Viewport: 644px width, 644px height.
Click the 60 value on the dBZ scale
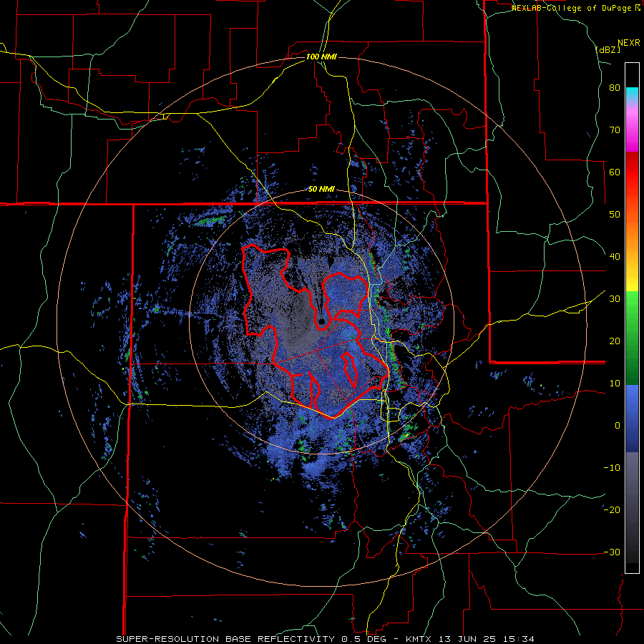615,172
